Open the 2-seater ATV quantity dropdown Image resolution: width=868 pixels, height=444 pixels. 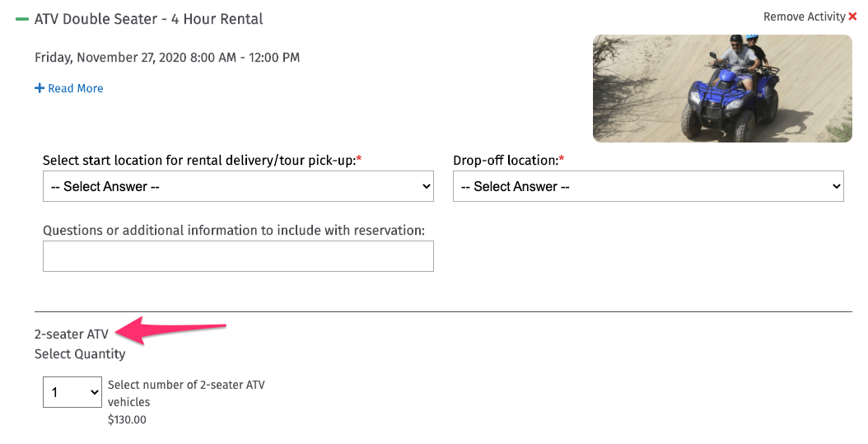tap(72, 392)
